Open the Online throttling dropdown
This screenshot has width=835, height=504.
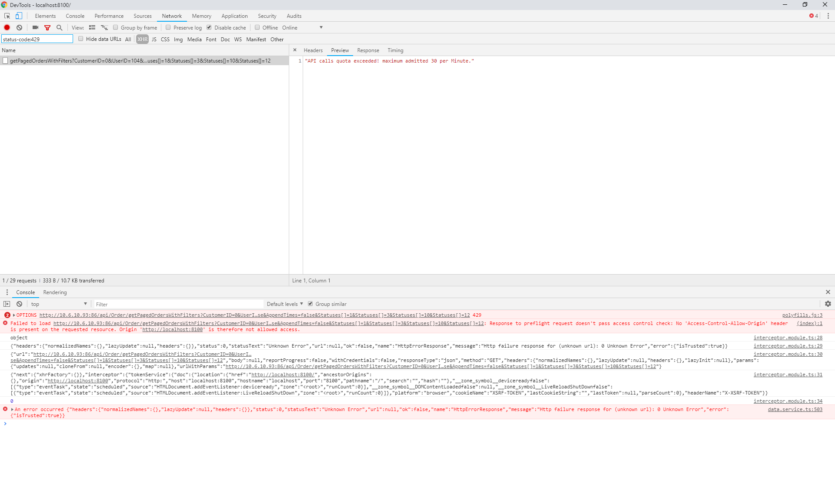303,27
